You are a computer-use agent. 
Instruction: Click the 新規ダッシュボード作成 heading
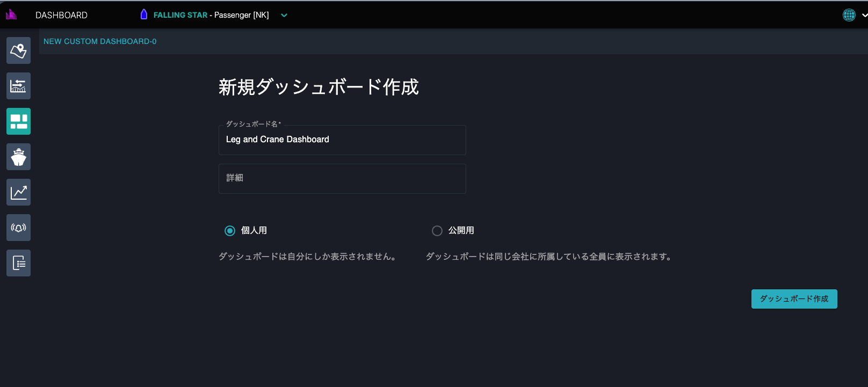tap(319, 87)
